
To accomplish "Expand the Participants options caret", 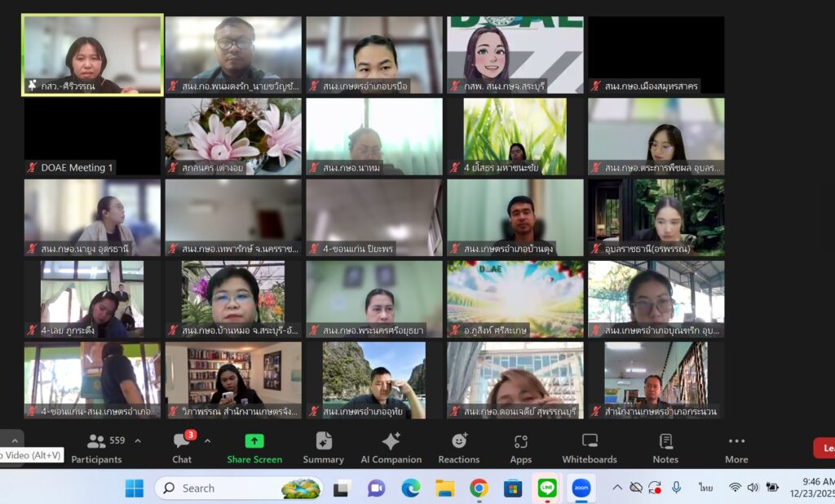I will 138,441.
